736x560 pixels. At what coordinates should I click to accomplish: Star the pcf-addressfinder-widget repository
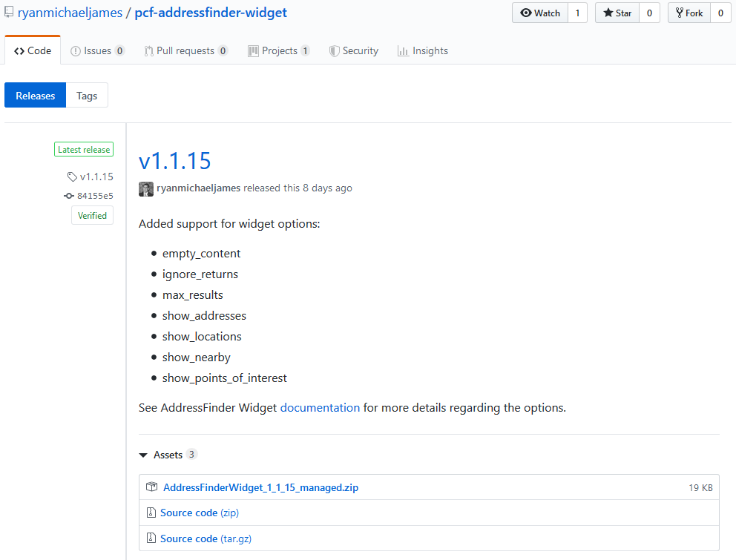617,13
